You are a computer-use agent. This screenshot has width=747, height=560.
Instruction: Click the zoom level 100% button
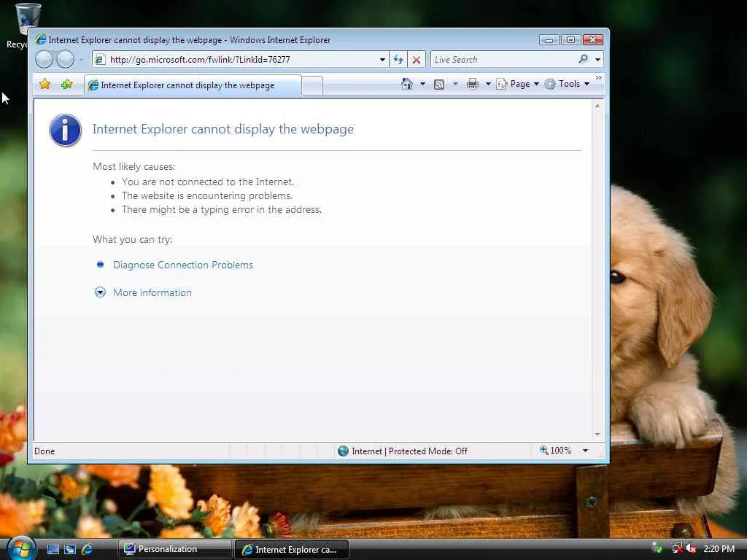tap(555, 451)
